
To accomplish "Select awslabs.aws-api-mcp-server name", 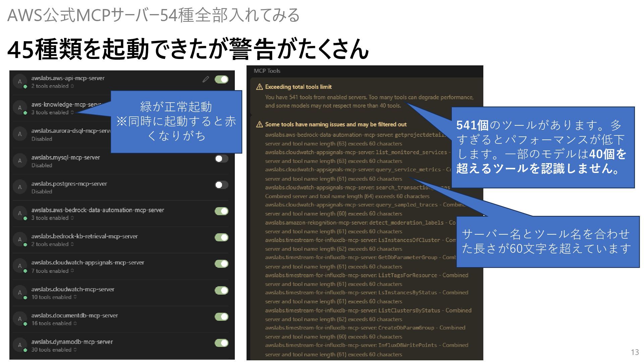I will click(68, 78).
